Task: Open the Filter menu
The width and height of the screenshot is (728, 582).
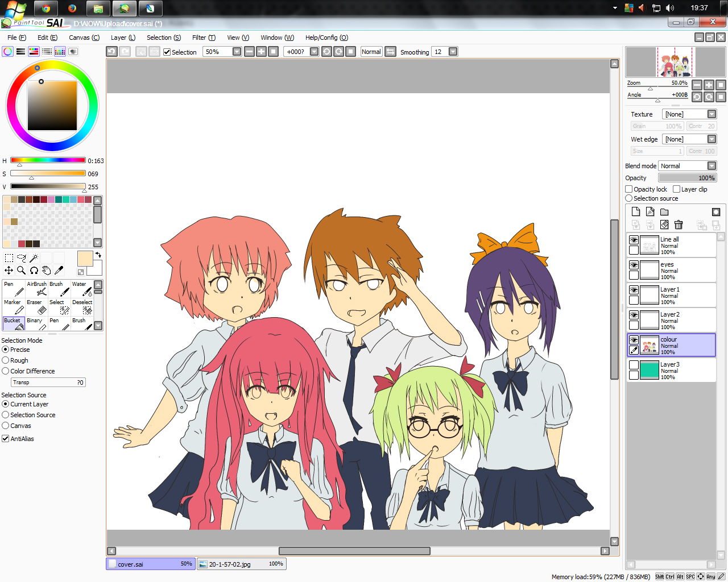Action: point(204,38)
